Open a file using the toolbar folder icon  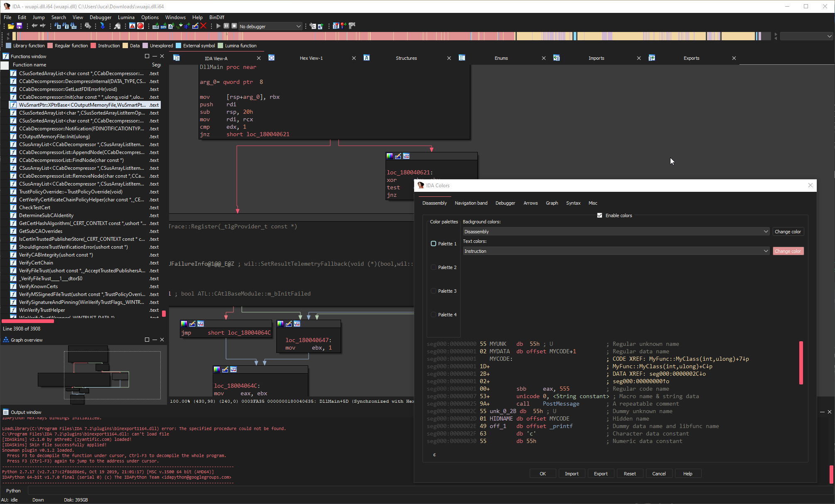coord(10,26)
